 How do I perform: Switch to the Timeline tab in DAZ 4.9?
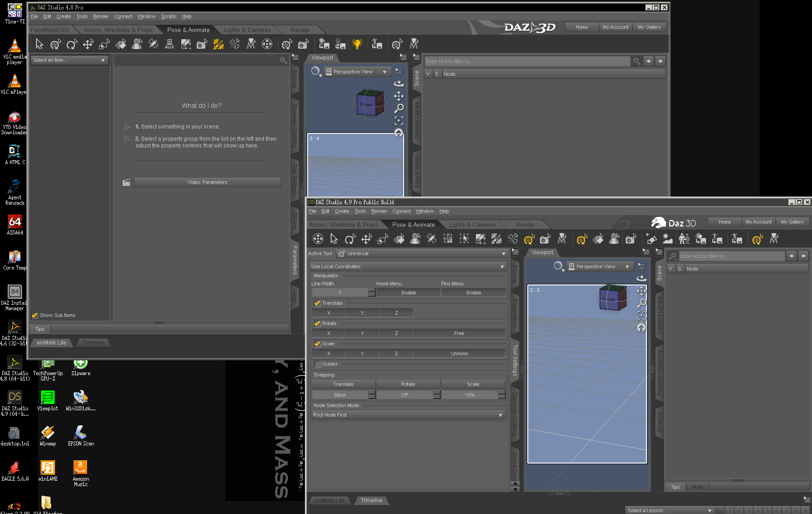coord(371,500)
